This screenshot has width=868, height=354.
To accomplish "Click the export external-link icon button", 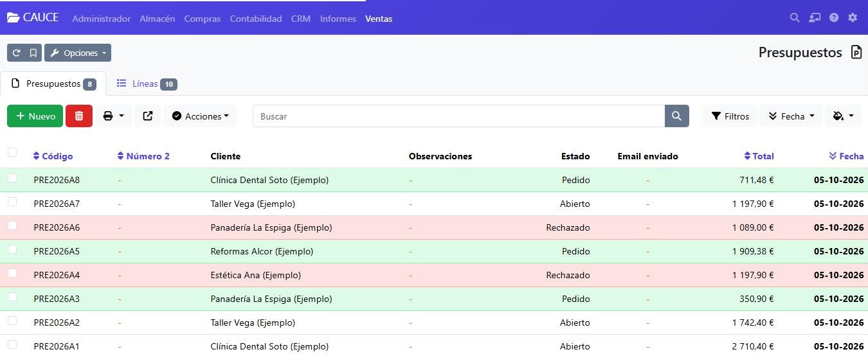I will coord(148,116).
